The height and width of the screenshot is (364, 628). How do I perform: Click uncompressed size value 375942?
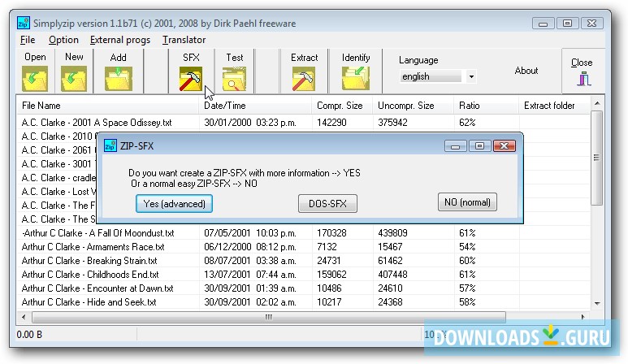[392, 122]
